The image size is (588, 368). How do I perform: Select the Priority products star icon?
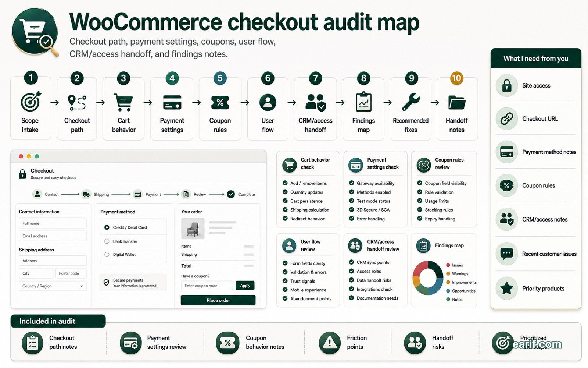pyautogui.click(x=507, y=288)
